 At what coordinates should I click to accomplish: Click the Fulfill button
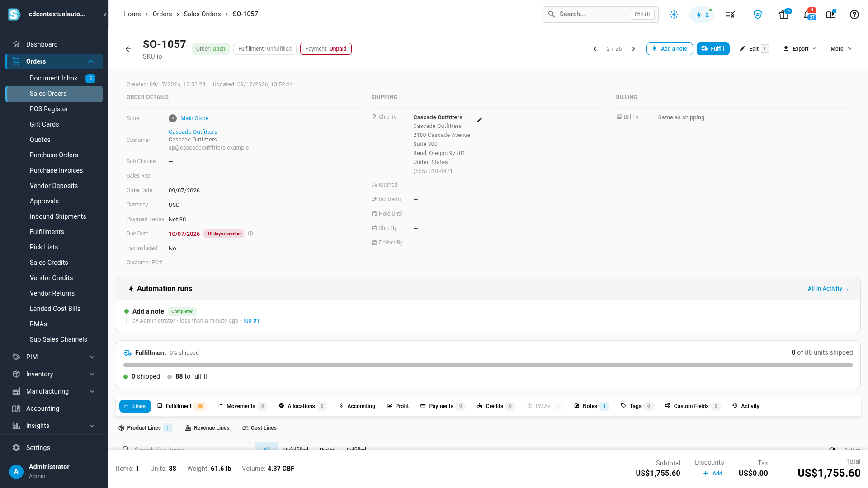(713, 49)
